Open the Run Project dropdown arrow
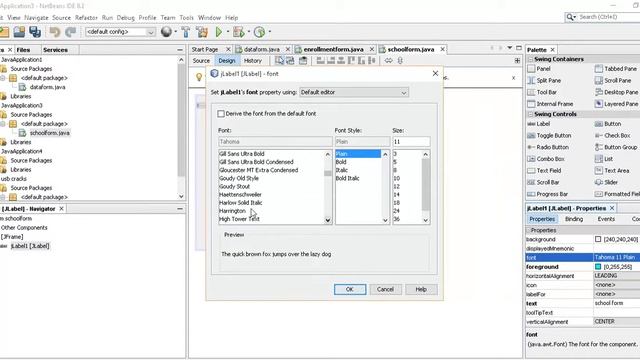640x360 pixels. [x=228, y=32]
